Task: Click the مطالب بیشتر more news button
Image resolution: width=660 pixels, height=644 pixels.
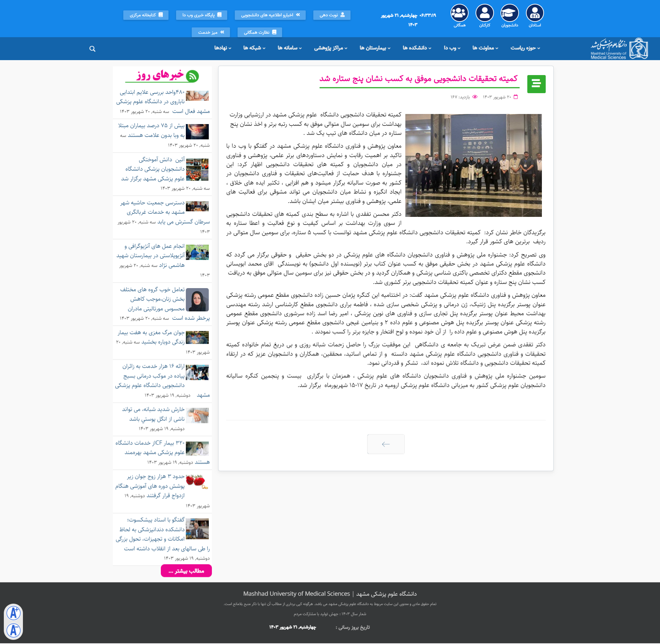Action: 186,571
